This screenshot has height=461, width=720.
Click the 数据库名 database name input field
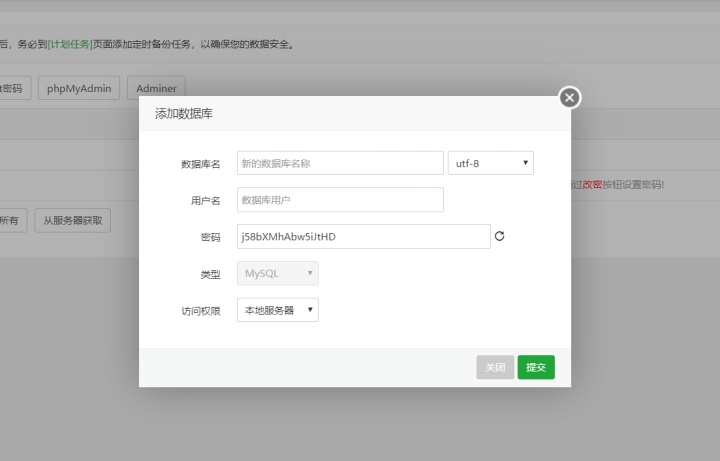[x=340, y=163]
